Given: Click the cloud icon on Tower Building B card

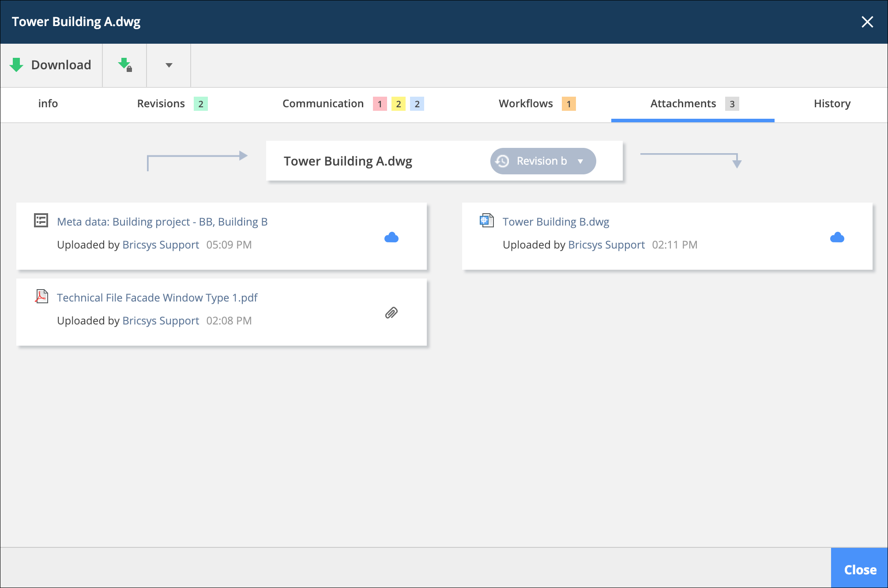Looking at the screenshot, I should coord(837,237).
